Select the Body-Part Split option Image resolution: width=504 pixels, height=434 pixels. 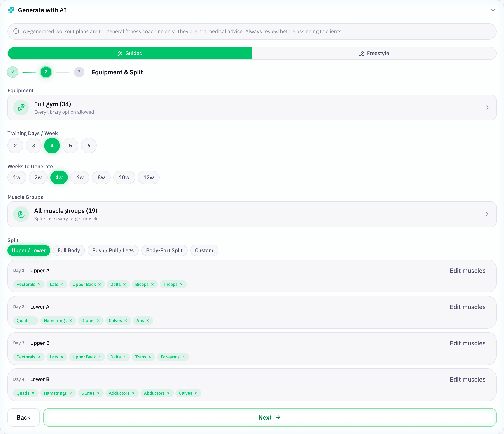164,250
